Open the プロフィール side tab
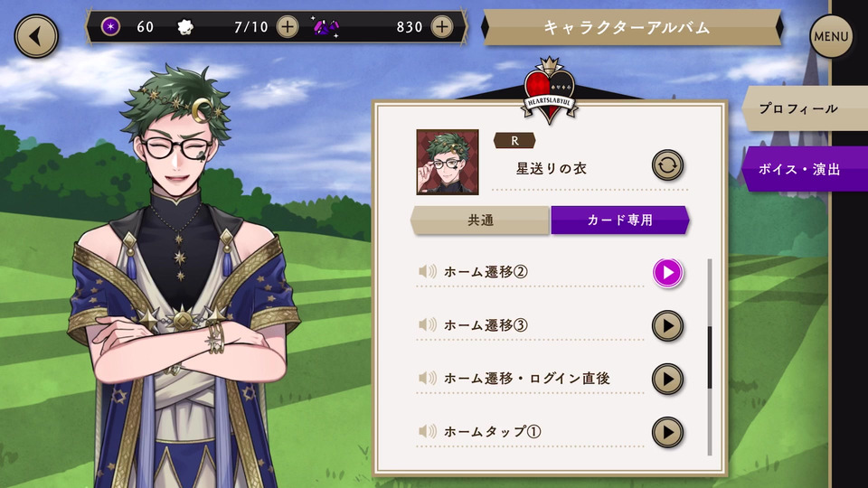The image size is (868, 488). coord(805,108)
